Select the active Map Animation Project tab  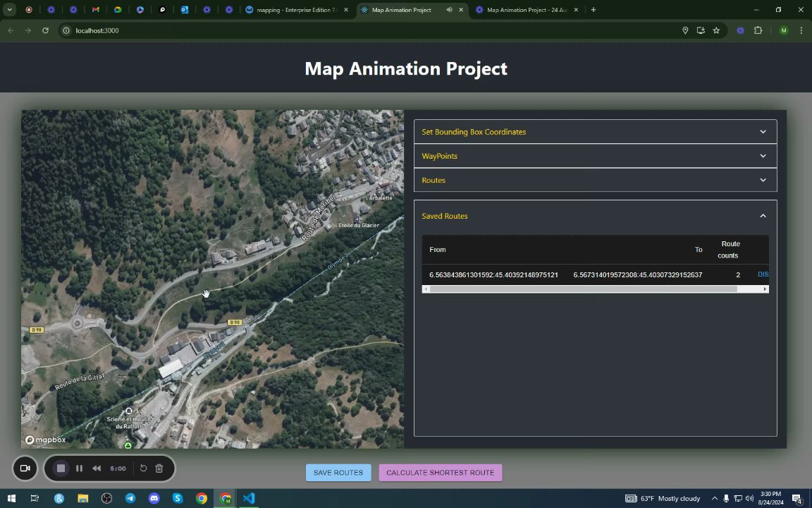(x=401, y=10)
